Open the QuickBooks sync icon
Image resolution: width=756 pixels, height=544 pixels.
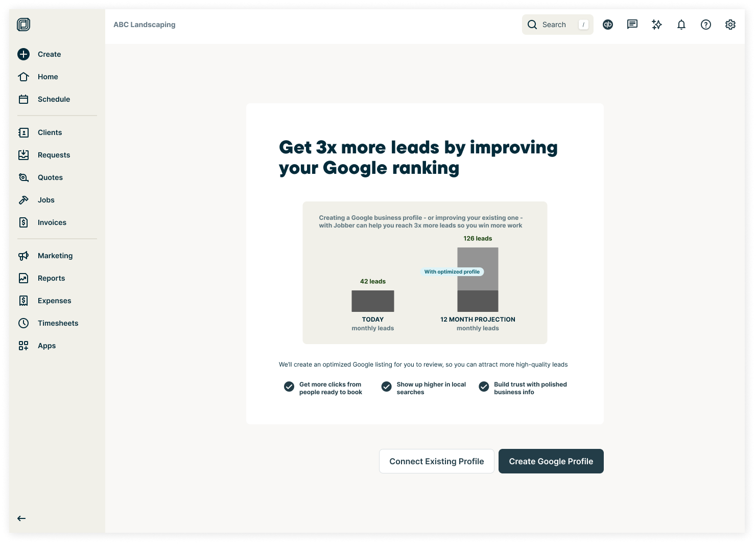607,25
